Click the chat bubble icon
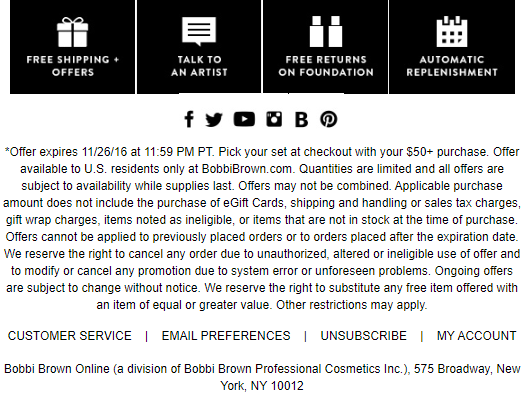 coord(199,31)
